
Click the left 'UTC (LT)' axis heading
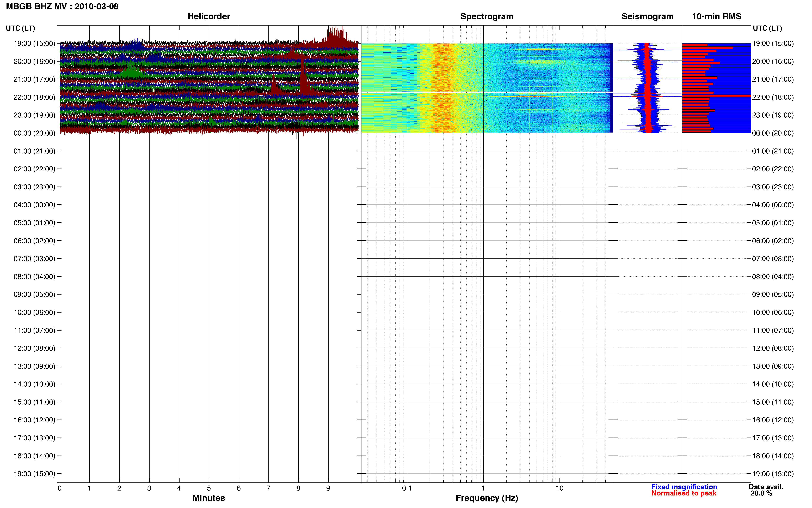point(21,28)
